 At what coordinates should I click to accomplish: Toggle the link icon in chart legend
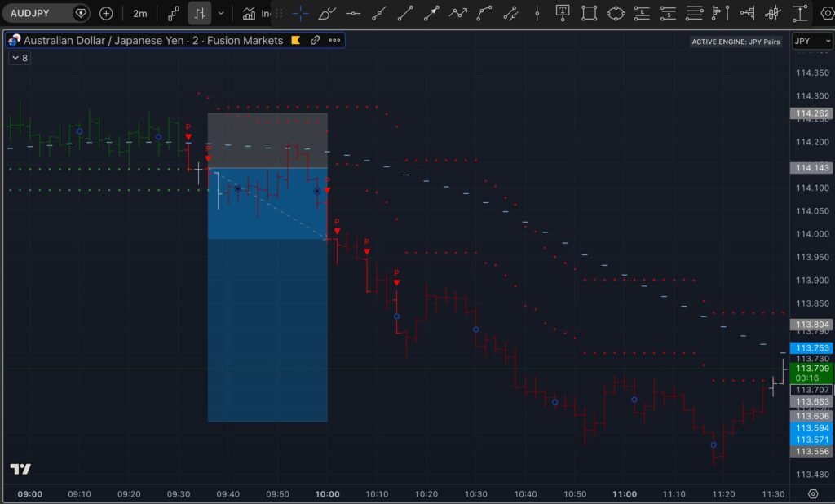tap(315, 40)
